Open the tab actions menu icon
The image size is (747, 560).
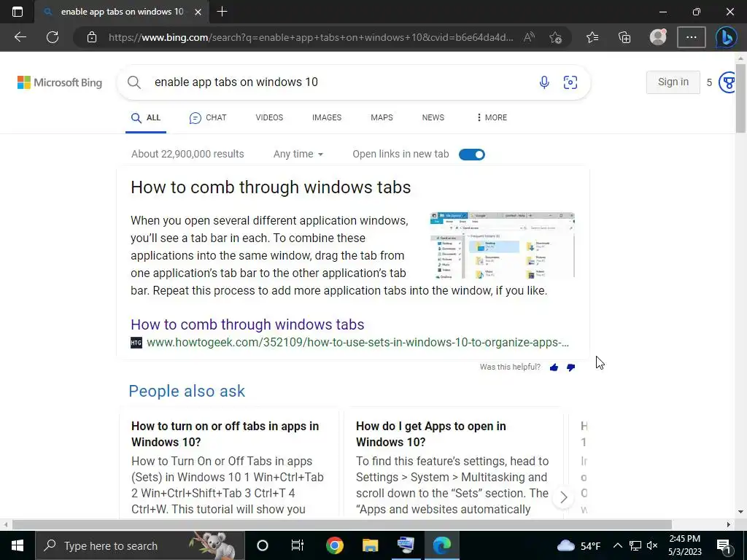click(18, 12)
